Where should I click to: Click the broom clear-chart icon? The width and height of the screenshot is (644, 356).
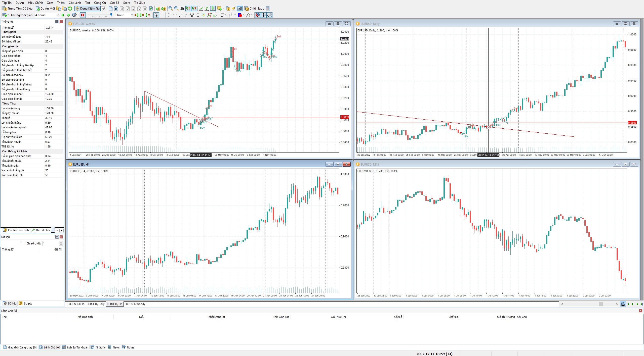[x=234, y=9]
